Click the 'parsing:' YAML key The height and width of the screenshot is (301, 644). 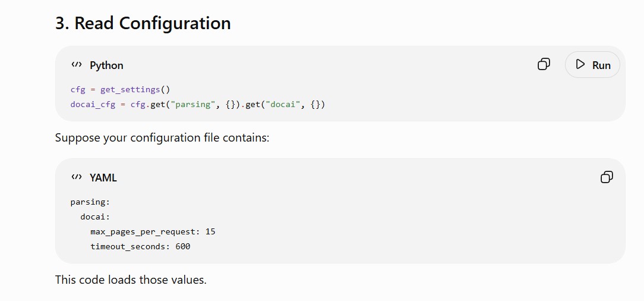click(x=90, y=202)
